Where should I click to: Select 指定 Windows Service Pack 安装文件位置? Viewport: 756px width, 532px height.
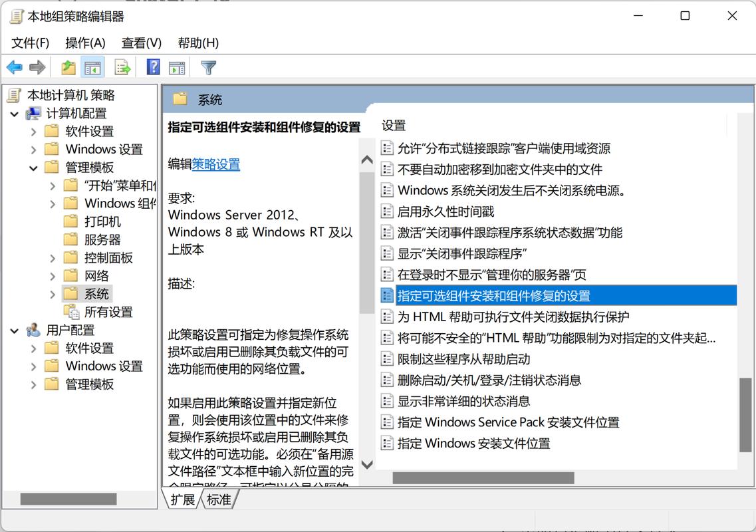[x=508, y=422]
